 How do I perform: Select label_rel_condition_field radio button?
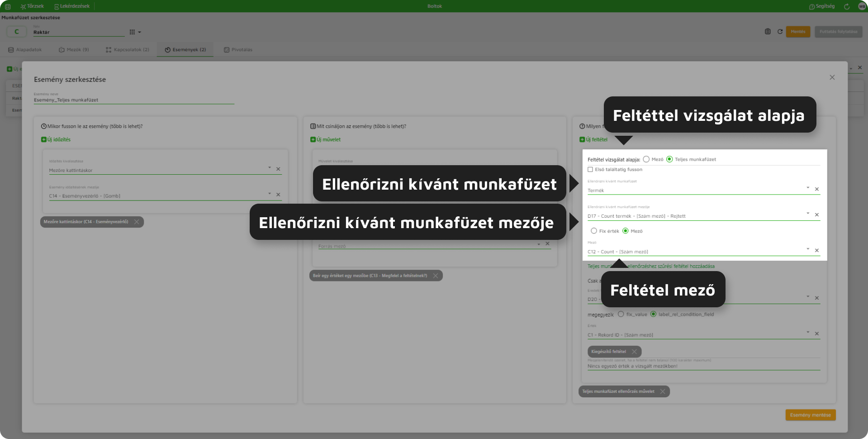click(653, 314)
